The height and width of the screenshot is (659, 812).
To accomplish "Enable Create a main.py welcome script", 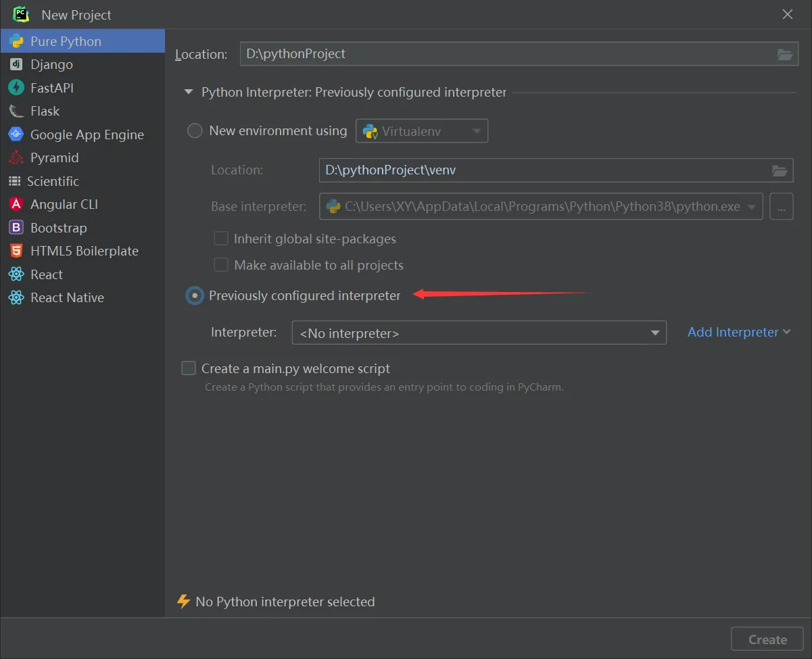I will (x=189, y=368).
